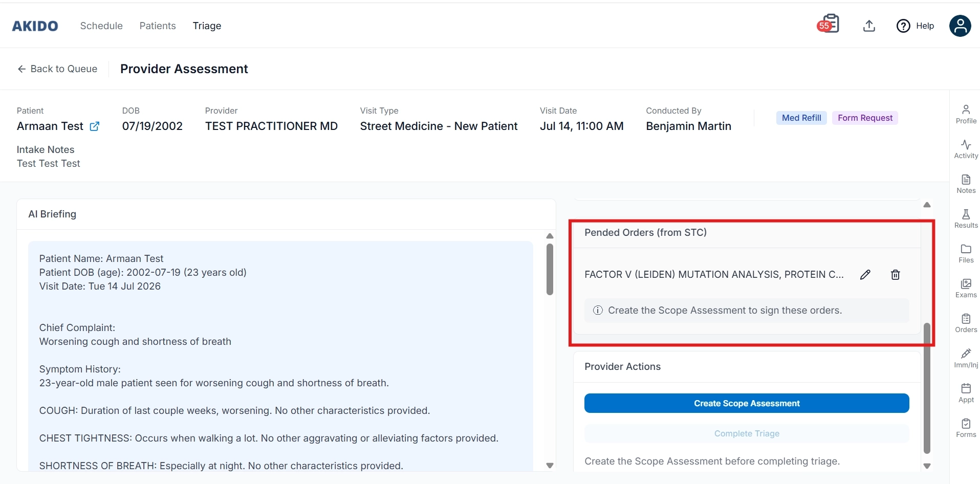Go Back to Queue
The image size is (980, 484).
click(x=57, y=69)
